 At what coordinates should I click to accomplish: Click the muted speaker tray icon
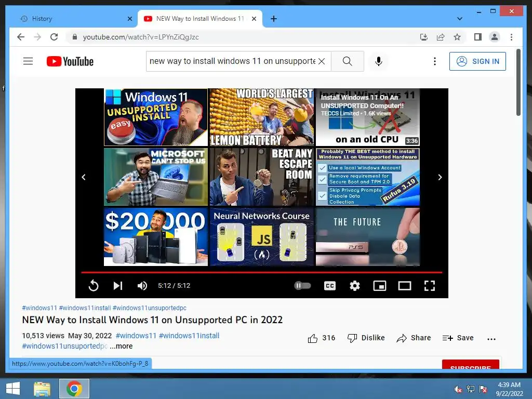tap(458, 389)
